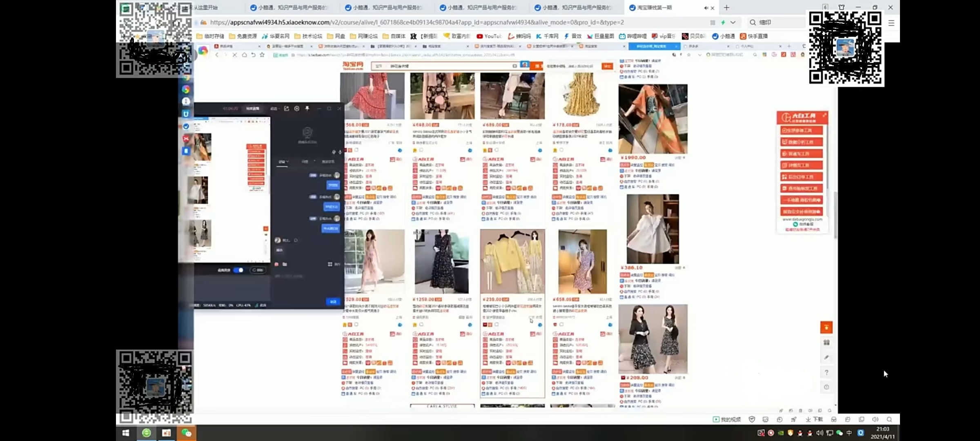Open the YouTube bookmark

click(x=489, y=36)
